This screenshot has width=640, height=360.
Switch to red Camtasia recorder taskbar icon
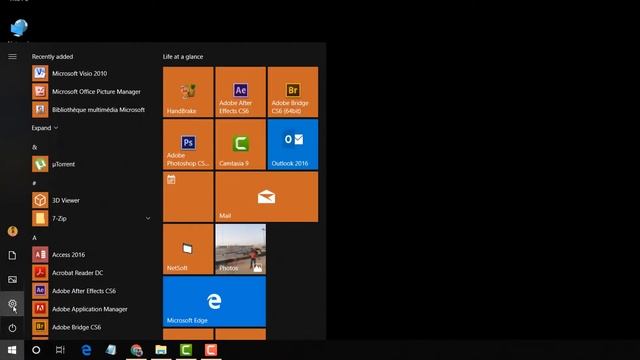click(x=211, y=350)
